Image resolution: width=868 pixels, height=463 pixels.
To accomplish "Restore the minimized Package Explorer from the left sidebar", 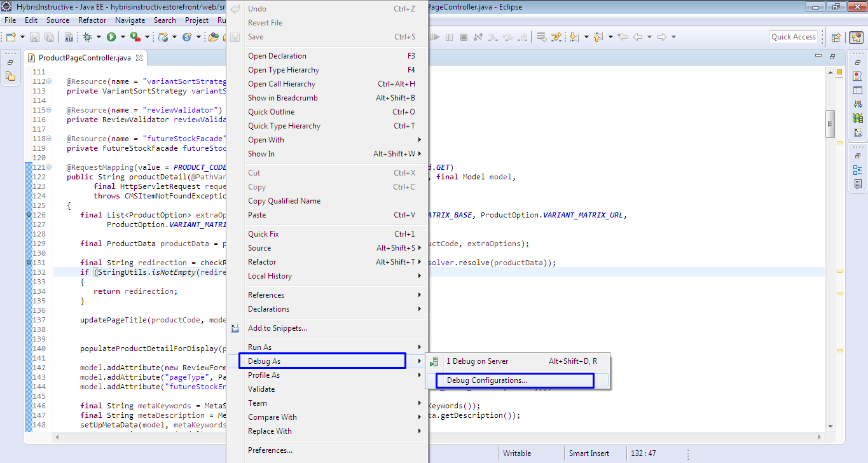I will (11, 74).
